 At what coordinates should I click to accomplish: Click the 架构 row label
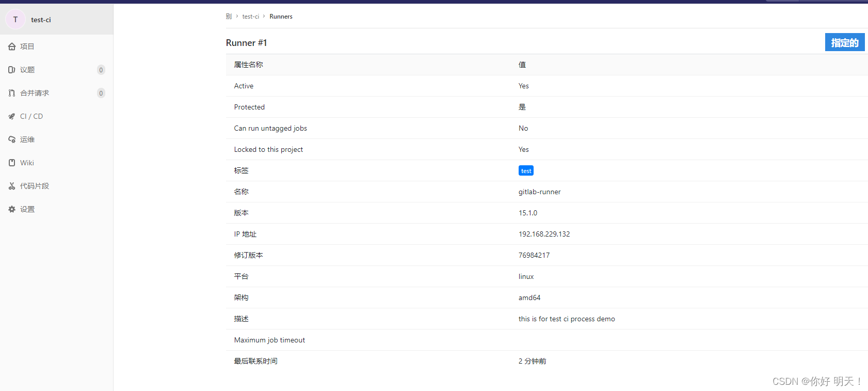pyautogui.click(x=241, y=298)
